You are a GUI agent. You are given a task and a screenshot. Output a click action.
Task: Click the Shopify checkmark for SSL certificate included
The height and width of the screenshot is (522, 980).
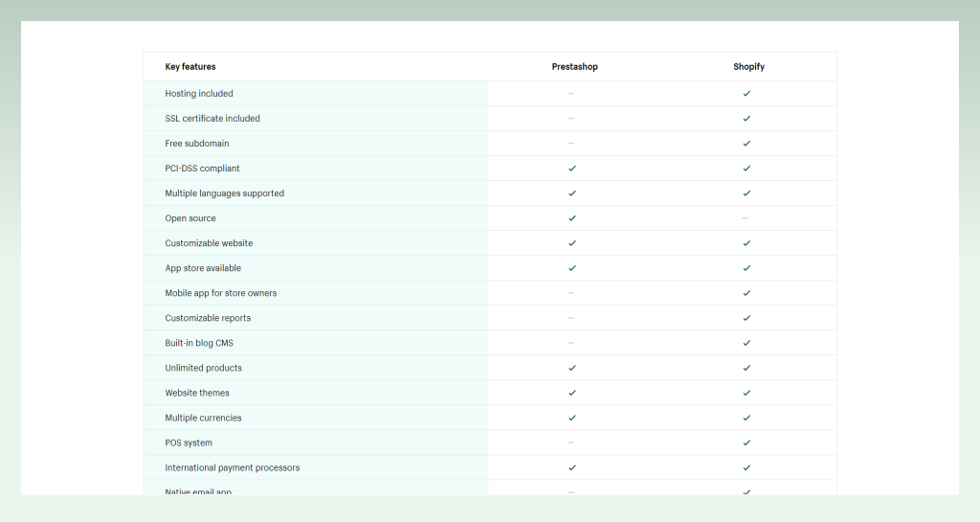pyautogui.click(x=746, y=118)
